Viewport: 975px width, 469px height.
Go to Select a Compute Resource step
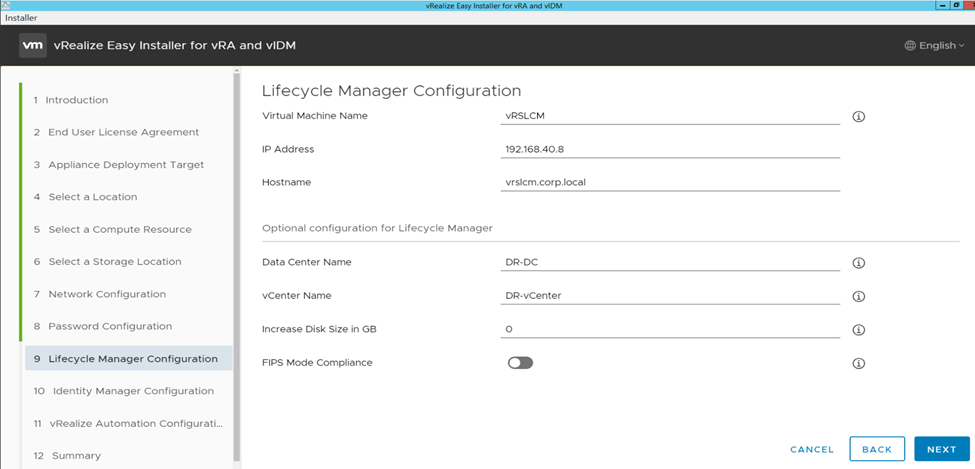(x=113, y=230)
